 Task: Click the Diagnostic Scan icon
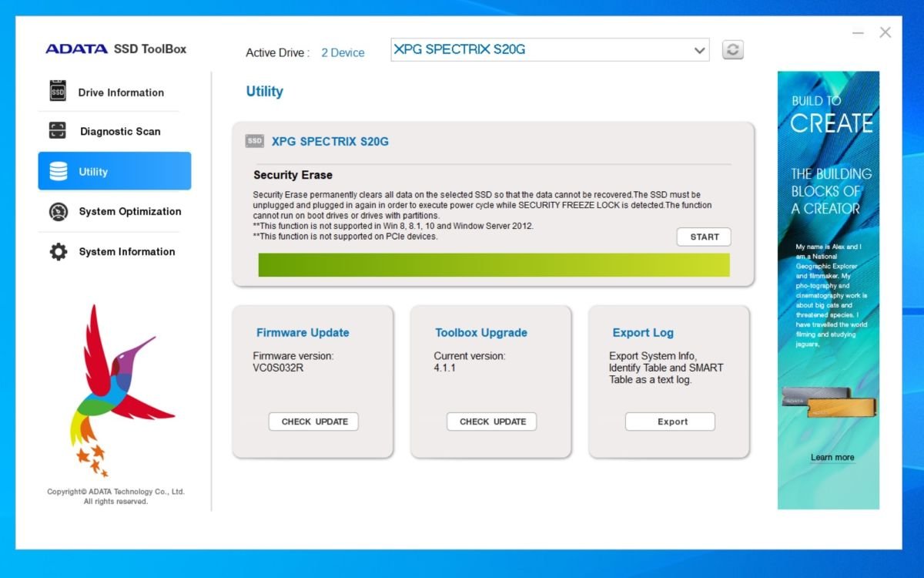(x=58, y=130)
